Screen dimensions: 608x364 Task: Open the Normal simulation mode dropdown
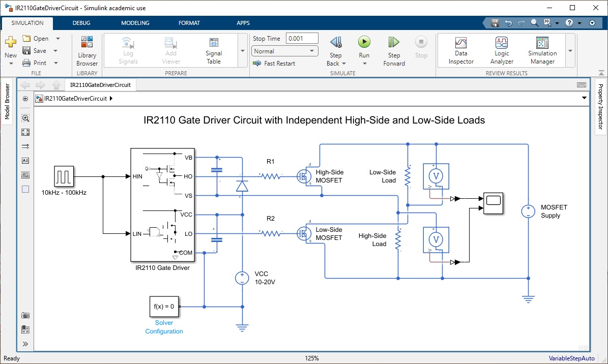coord(284,51)
